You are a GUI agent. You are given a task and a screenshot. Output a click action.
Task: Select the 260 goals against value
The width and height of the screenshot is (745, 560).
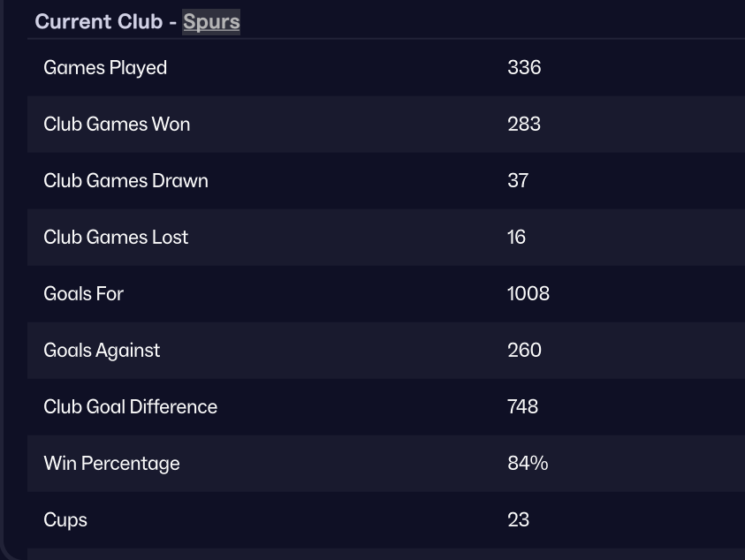pos(524,351)
